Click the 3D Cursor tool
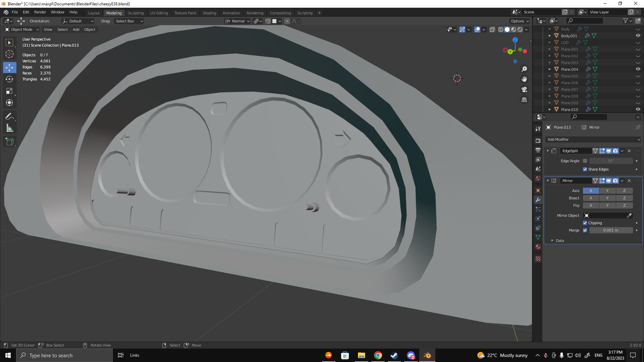Screen dimensions: 644x362 [9, 54]
